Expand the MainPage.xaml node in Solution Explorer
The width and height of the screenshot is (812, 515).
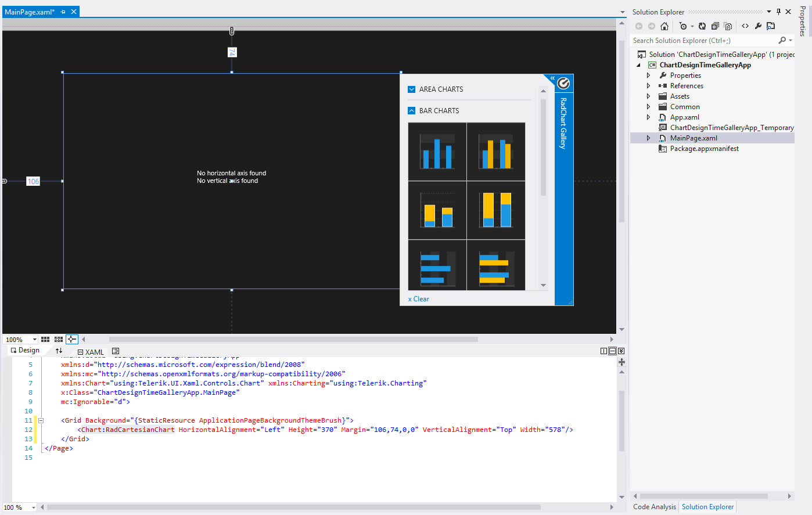coord(649,138)
